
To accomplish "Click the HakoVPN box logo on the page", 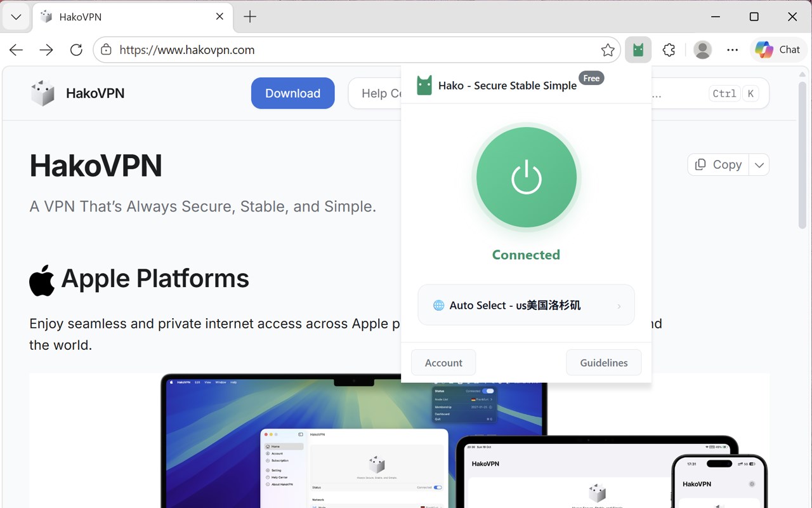I will tap(43, 93).
